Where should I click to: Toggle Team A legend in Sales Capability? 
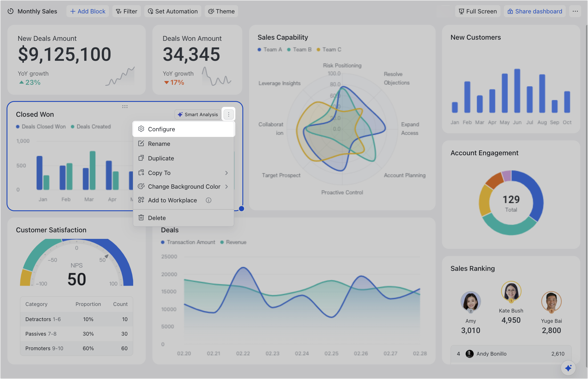[270, 50]
